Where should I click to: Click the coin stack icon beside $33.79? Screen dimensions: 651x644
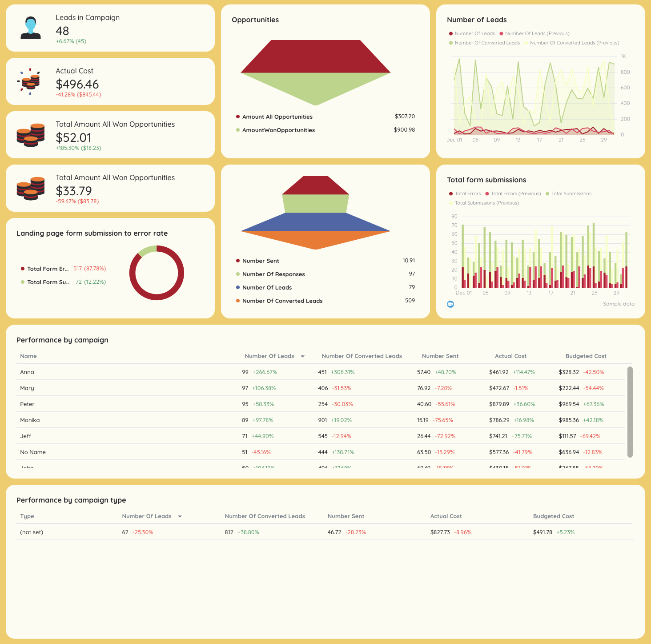click(x=30, y=188)
